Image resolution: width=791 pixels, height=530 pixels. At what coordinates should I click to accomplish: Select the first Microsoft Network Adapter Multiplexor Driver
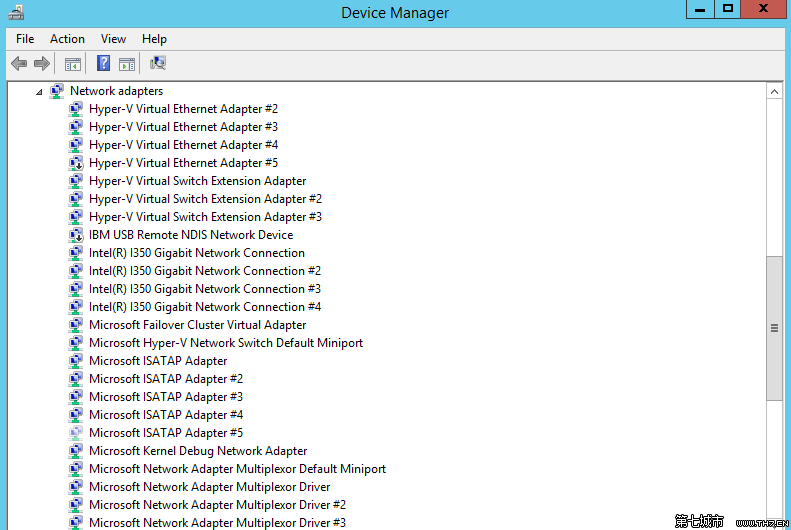(x=209, y=487)
